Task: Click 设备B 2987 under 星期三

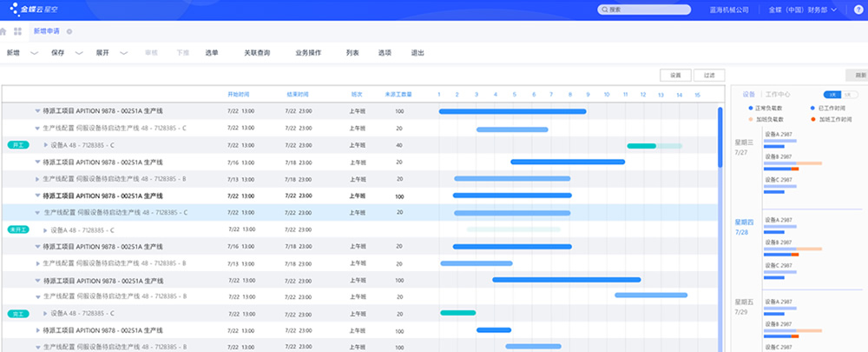Action: [x=779, y=156]
